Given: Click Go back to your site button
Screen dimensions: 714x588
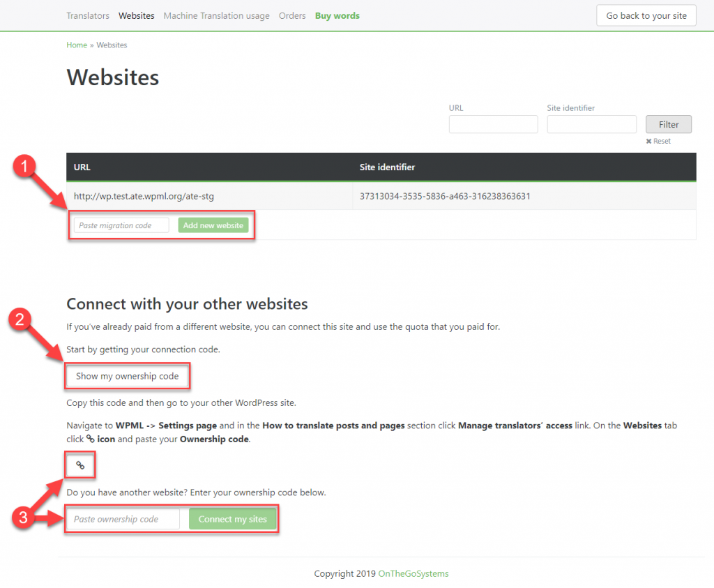Looking at the screenshot, I should point(646,15).
